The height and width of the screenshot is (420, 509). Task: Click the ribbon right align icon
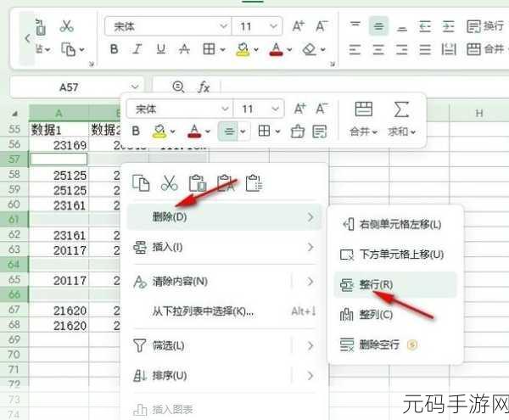pos(401,49)
